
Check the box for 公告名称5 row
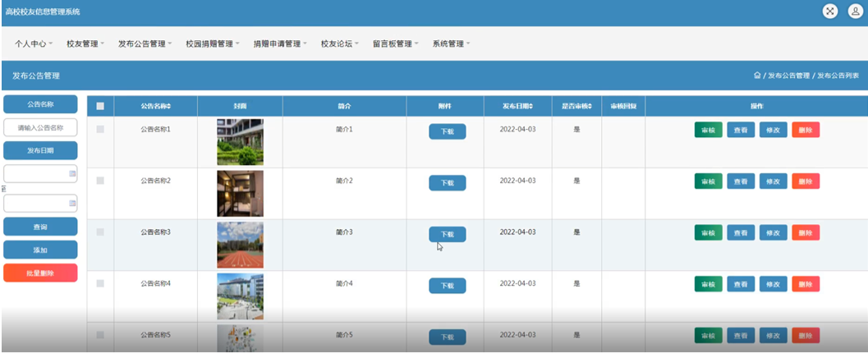pos(100,335)
